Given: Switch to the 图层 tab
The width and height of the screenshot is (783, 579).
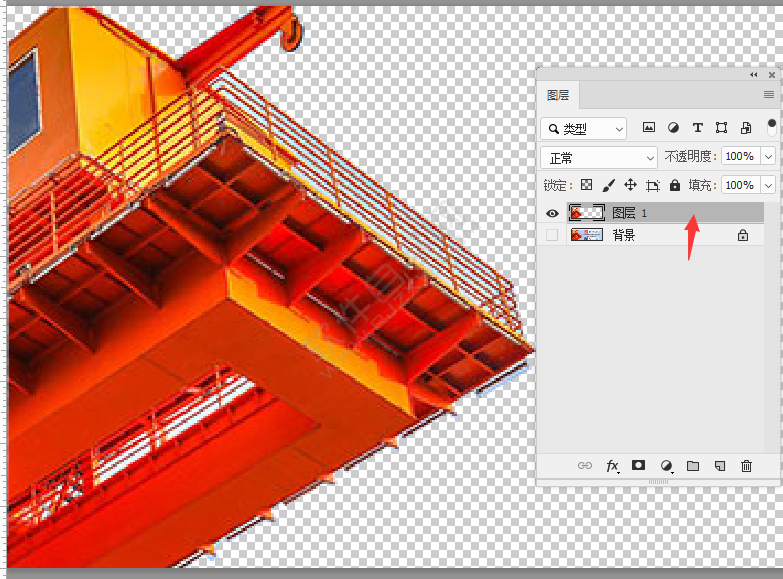Looking at the screenshot, I should pos(558,95).
